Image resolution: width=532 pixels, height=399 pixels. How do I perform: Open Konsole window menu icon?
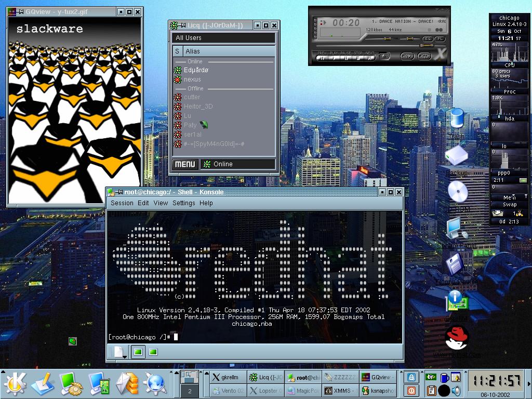[111, 192]
